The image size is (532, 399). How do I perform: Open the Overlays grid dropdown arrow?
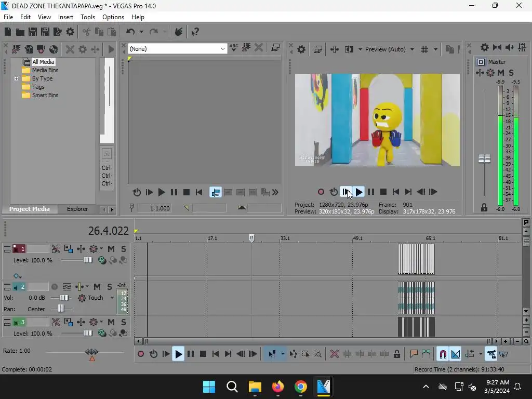(x=435, y=49)
